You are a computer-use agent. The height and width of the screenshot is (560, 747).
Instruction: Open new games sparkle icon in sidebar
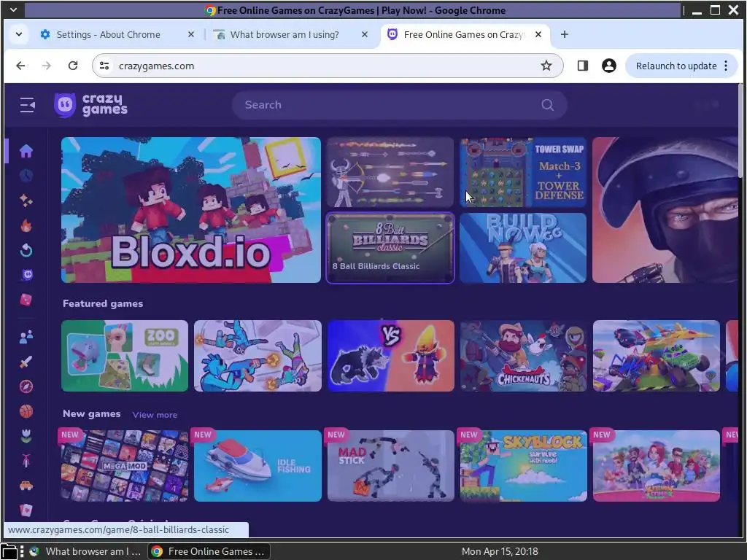[x=26, y=201]
